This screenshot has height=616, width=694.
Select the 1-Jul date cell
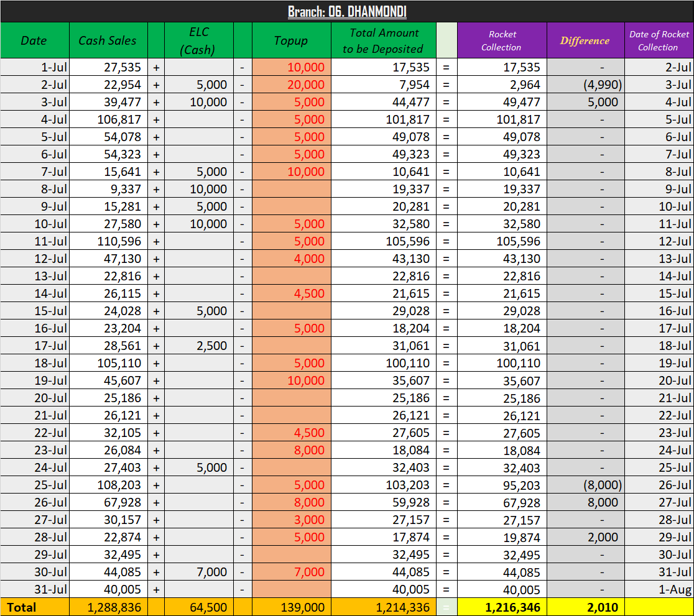(x=35, y=67)
